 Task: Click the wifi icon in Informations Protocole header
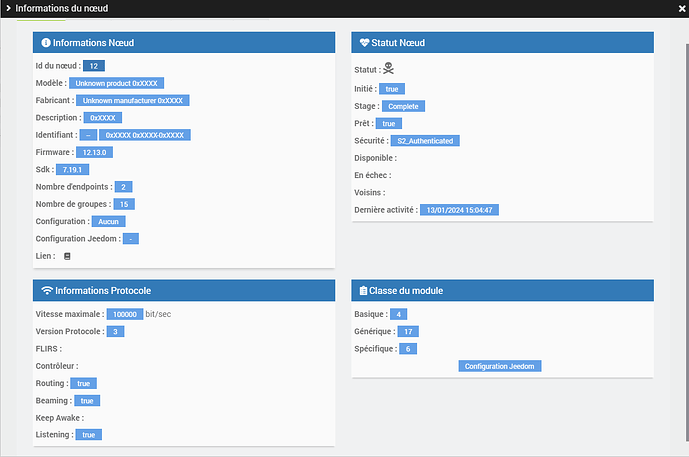tap(47, 290)
